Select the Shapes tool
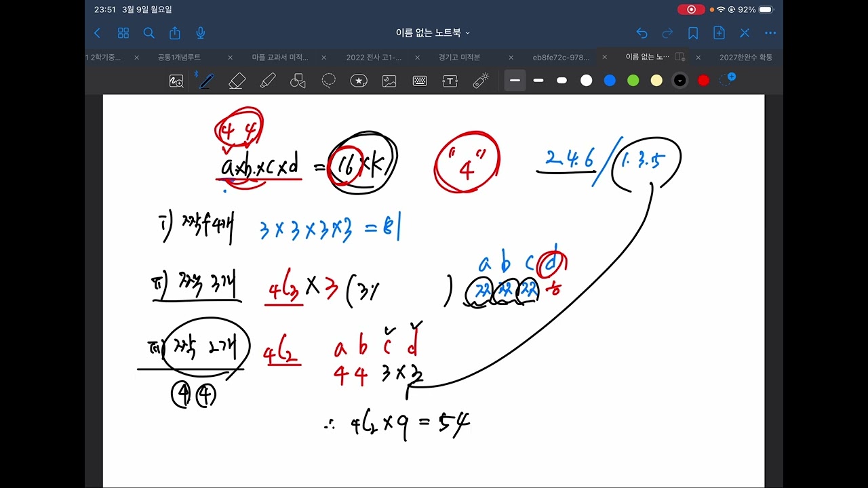 coord(298,81)
